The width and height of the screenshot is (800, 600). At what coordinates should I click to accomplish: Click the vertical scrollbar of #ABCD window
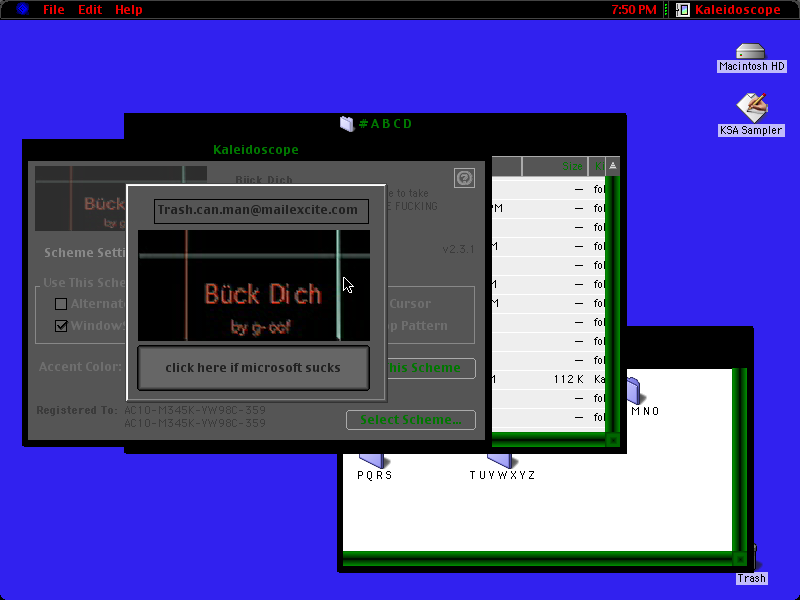coord(613,304)
